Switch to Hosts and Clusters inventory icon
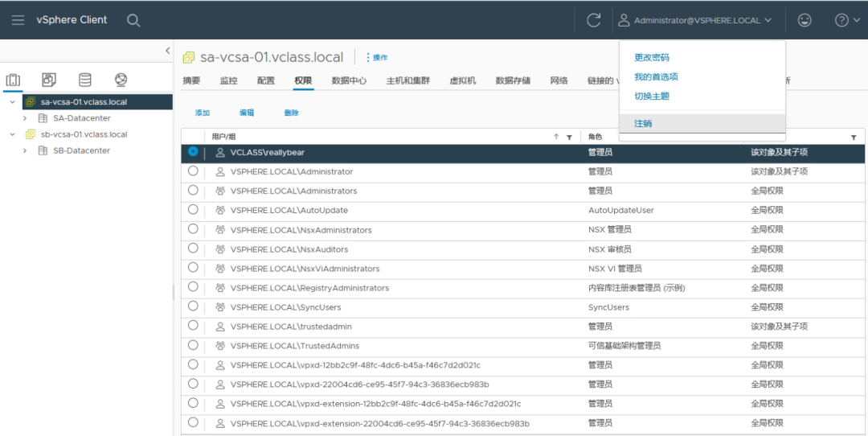Screen dimensions: 868x436 click(13, 80)
